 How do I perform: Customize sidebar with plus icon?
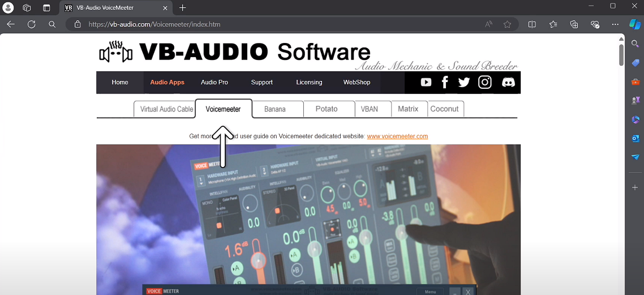pos(635,187)
